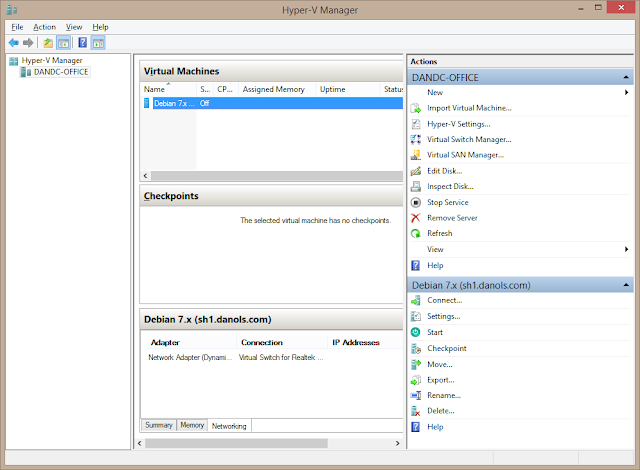Click the Checkpoint icon in Actions

416,348
